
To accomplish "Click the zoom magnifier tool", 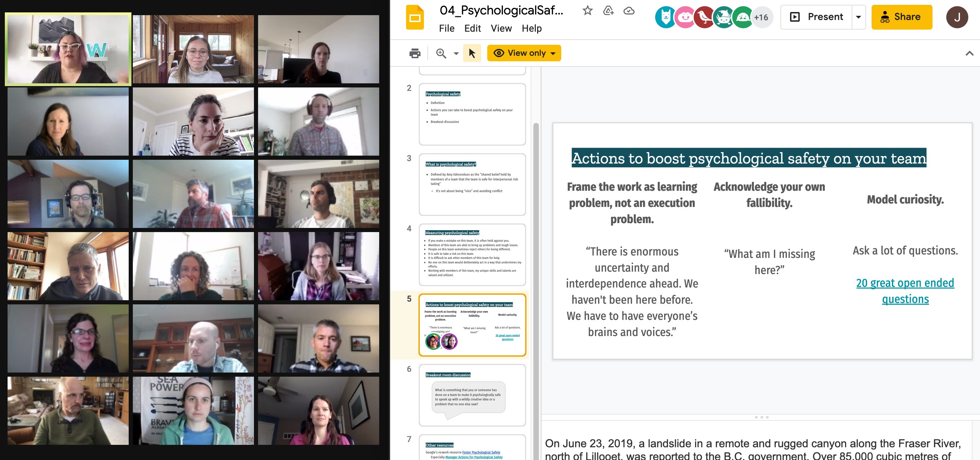I will click(441, 53).
